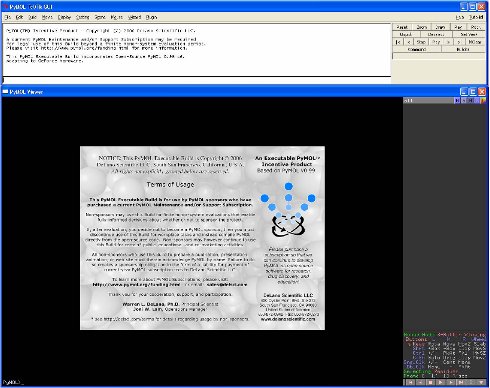Open the Hide (H) menu for all

click(470, 100)
